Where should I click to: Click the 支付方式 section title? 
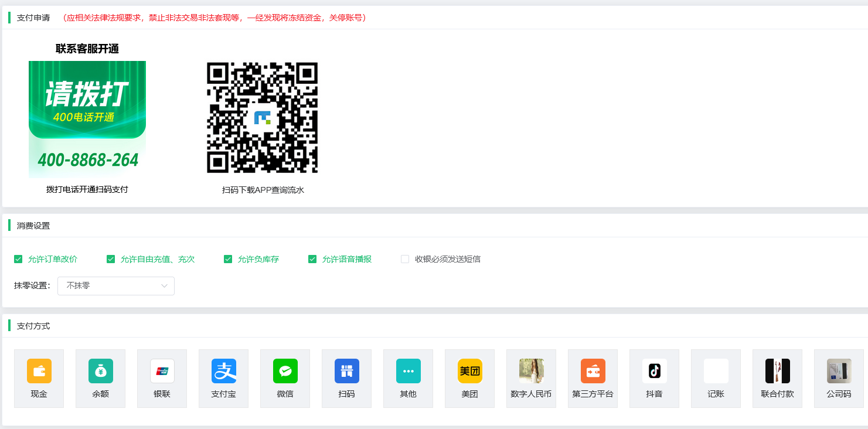click(33, 326)
